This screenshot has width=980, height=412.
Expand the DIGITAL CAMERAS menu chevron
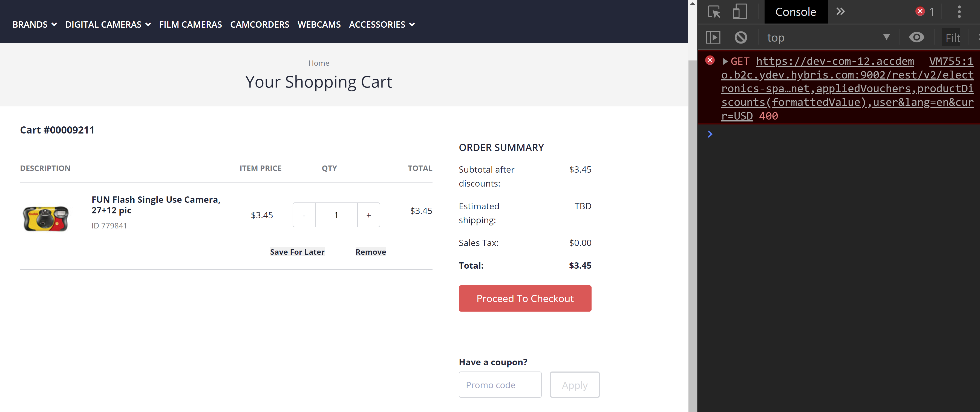click(x=149, y=24)
